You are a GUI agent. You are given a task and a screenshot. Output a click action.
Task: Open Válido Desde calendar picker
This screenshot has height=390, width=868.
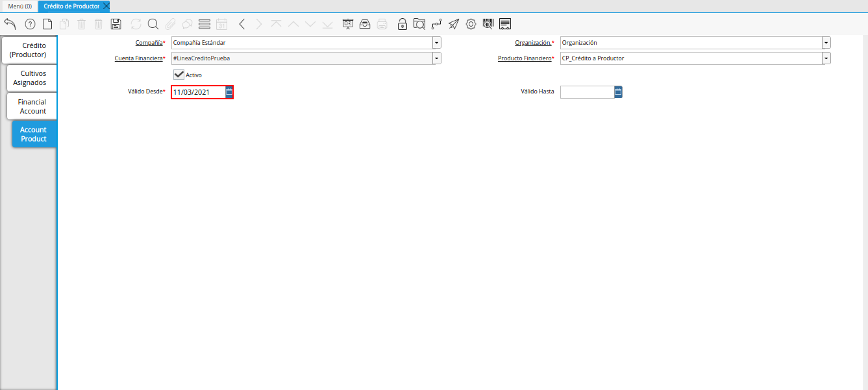click(229, 92)
